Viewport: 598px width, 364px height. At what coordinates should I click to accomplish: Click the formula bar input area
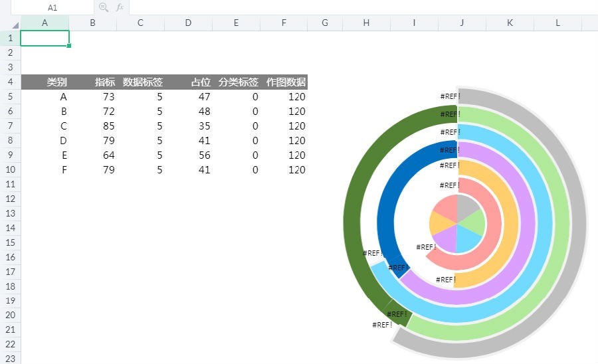(363, 7)
